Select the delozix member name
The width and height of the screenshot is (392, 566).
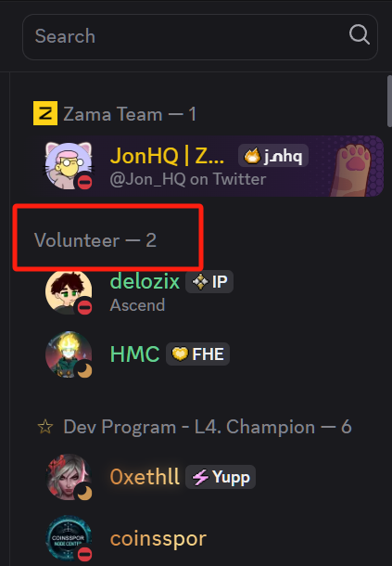click(x=145, y=281)
